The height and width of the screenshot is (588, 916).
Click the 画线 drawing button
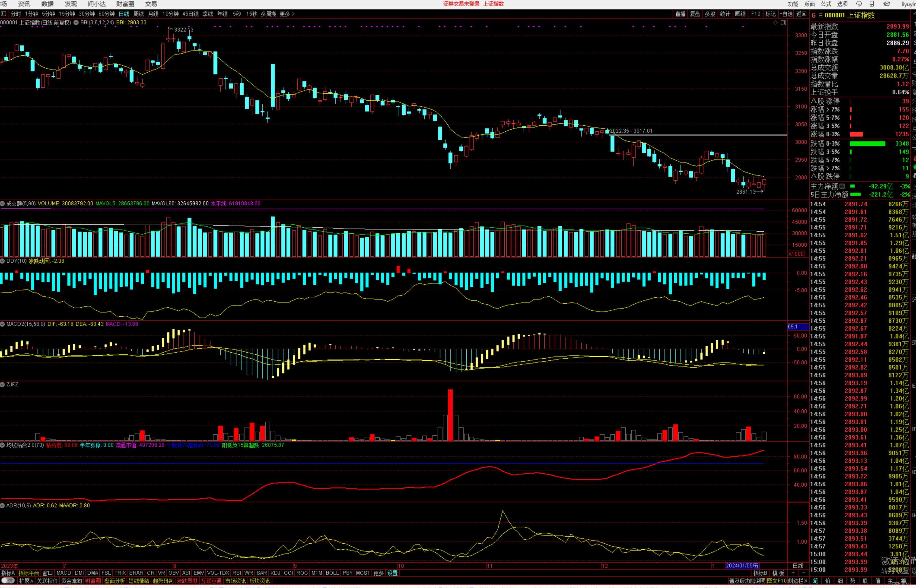click(x=740, y=14)
